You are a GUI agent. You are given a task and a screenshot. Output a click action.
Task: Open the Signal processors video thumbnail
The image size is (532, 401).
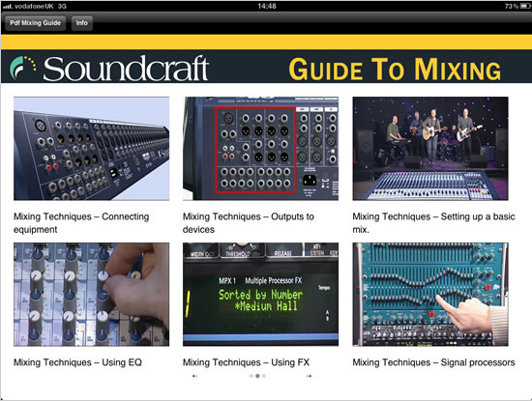click(x=430, y=294)
